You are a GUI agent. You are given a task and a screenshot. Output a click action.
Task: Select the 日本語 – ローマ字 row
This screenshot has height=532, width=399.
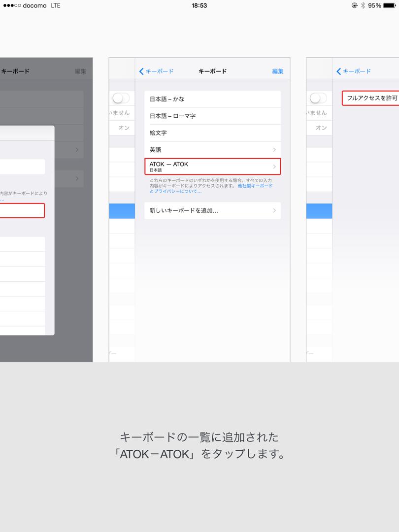point(212,116)
